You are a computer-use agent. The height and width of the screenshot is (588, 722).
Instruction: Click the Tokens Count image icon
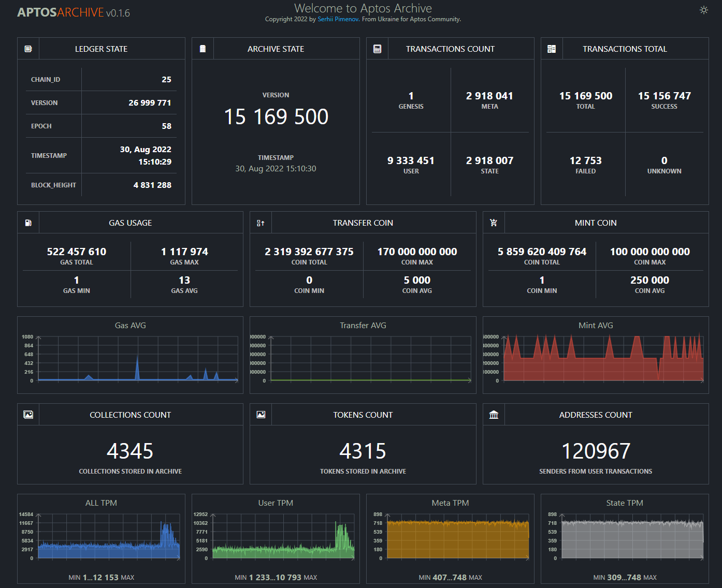click(261, 415)
